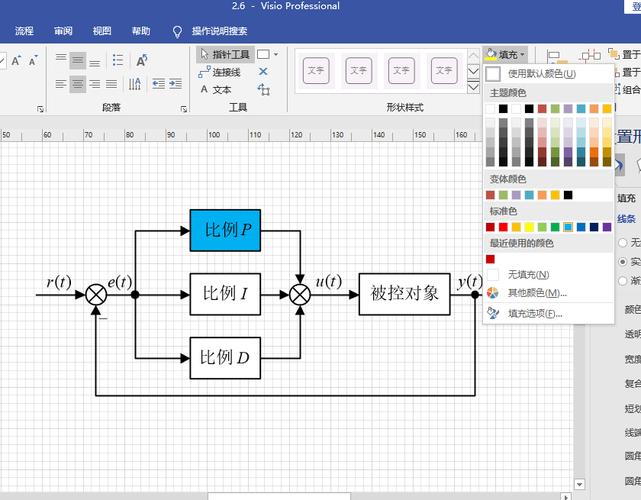Center paragraph text horizontally
The height and width of the screenshot is (500, 641).
point(78,84)
